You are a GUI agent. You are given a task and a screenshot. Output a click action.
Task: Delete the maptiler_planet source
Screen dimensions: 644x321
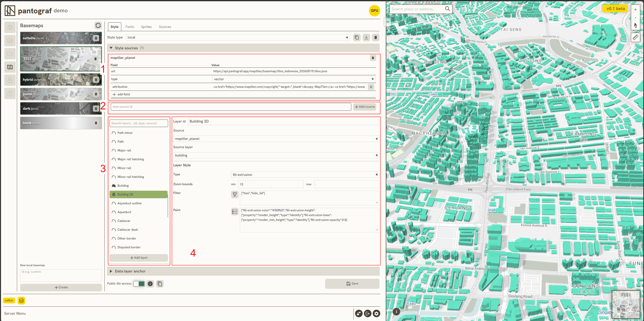(373, 58)
